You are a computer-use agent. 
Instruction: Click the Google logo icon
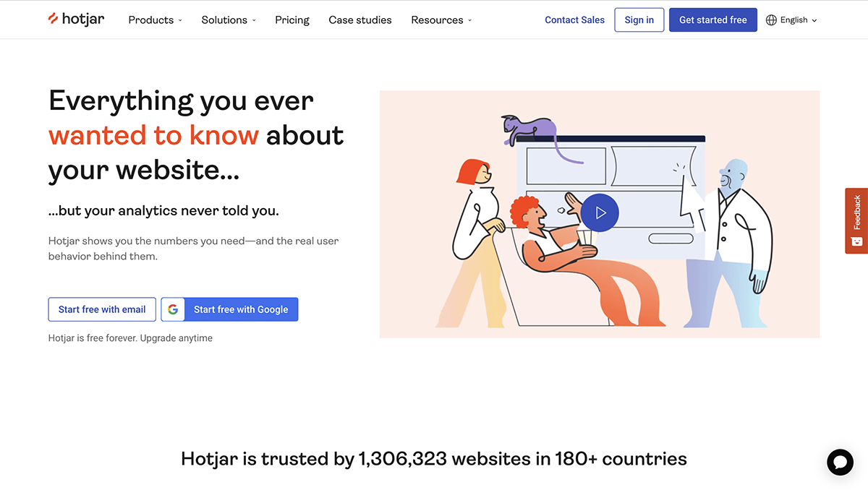pos(173,309)
